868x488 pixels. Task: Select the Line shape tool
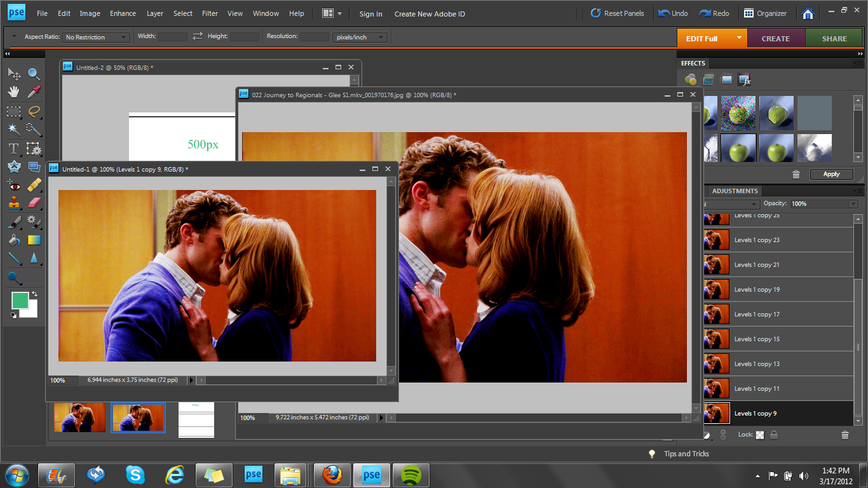[x=13, y=259]
